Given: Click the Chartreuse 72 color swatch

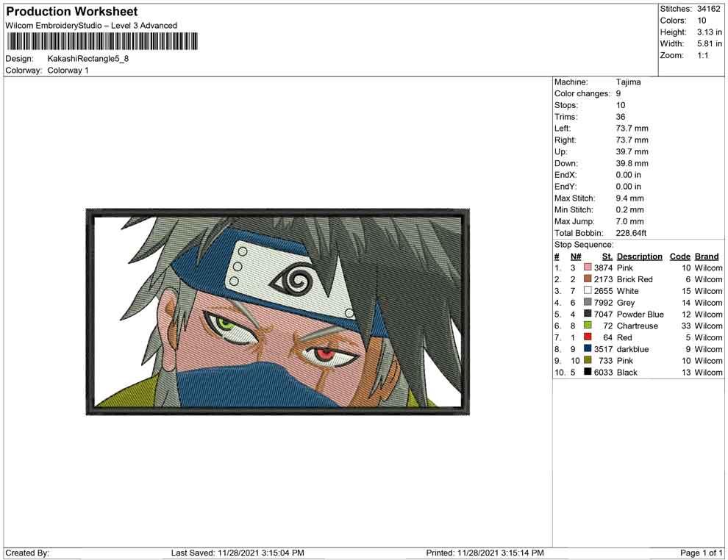Looking at the screenshot, I should pos(588,326).
